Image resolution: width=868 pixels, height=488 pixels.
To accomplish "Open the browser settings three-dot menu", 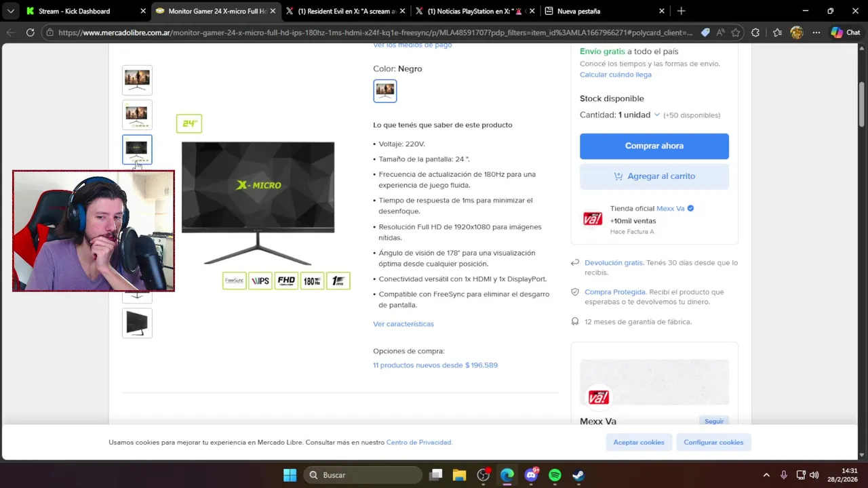I will [x=816, y=33].
